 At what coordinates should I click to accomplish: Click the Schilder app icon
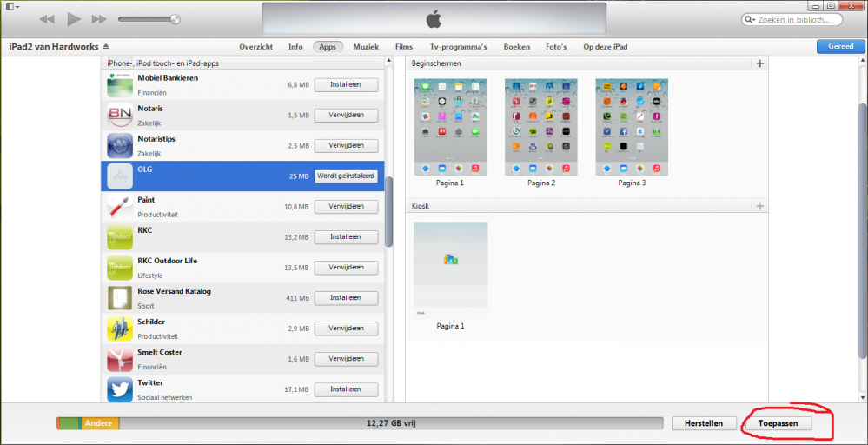[120, 328]
